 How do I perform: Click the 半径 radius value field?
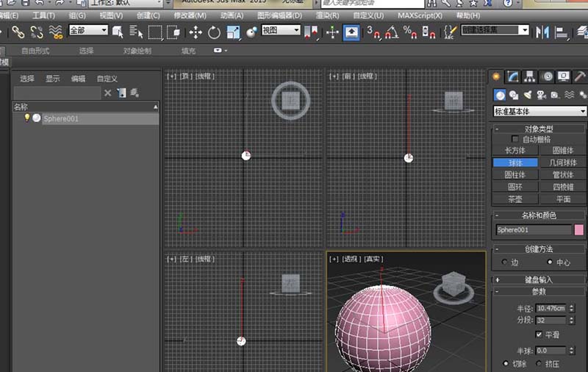pos(551,308)
